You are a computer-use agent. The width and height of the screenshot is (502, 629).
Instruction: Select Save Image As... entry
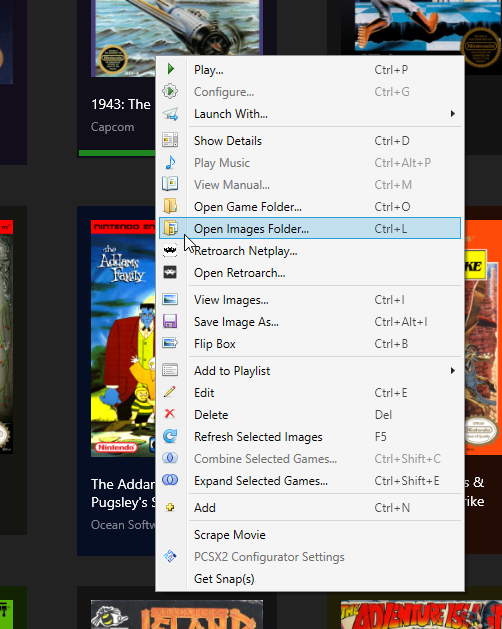tap(310, 322)
